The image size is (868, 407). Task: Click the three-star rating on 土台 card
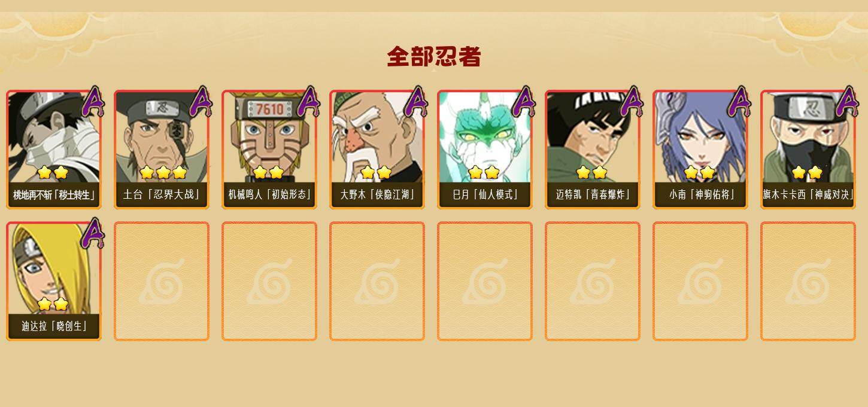pos(163,172)
